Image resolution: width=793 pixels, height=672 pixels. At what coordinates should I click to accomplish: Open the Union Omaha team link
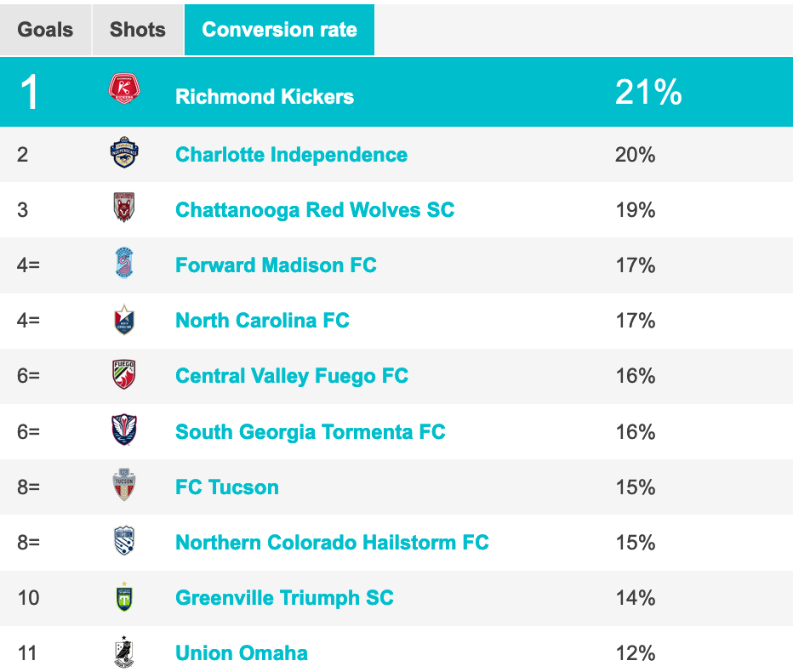tap(242, 653)
